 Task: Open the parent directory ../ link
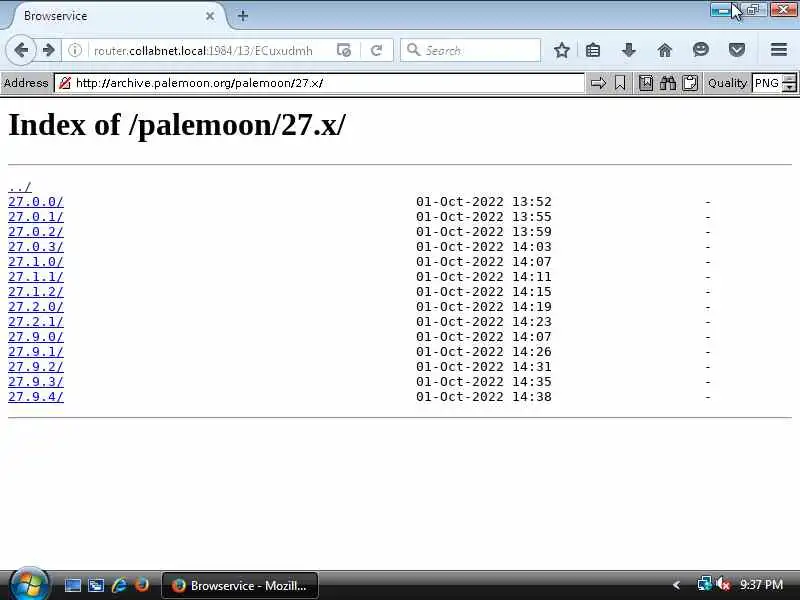20,187
